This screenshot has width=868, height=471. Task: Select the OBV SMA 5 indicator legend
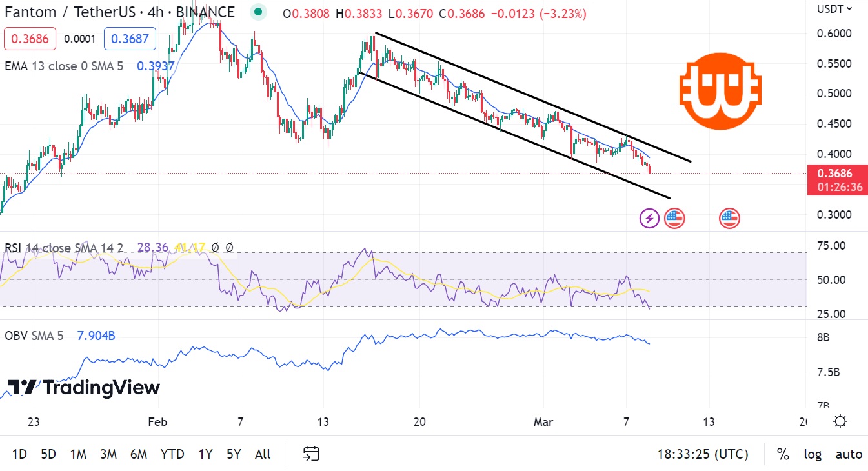point(34,336)
